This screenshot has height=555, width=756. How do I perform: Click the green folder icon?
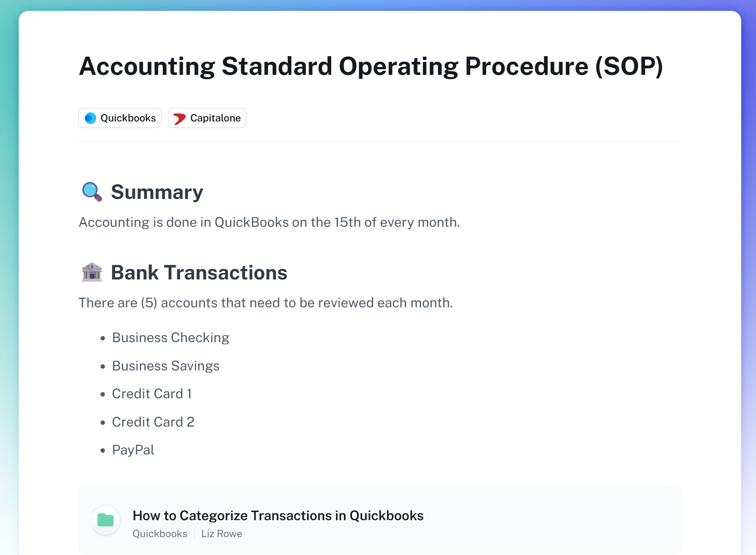(106, 520)
